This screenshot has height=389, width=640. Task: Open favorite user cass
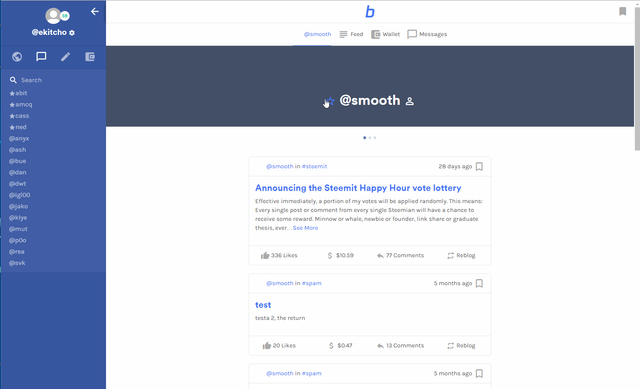[19, 116]
